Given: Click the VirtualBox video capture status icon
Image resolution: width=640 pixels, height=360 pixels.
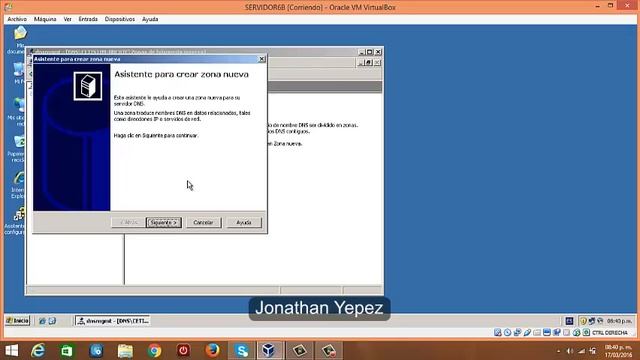Looking at the screenshot, I should pos(557,333).
